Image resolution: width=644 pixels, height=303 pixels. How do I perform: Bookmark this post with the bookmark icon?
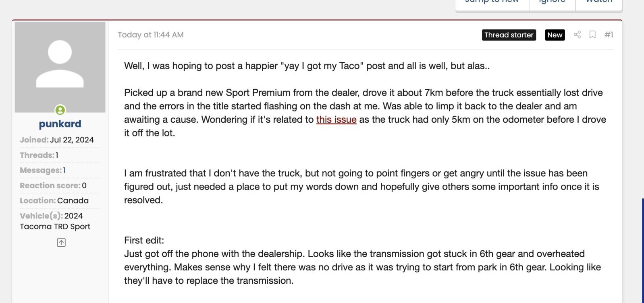click(x=592, y=35)
